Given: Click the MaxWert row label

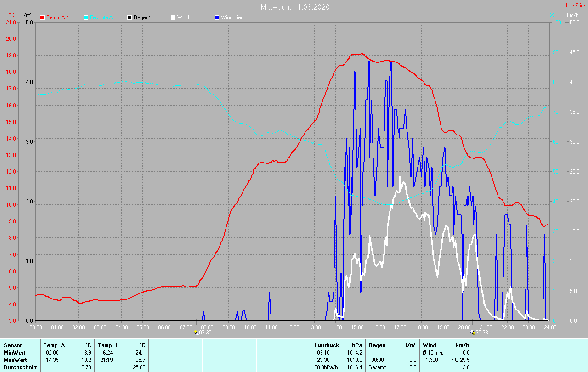Looking at the screenshot, I should click(15, 360).
